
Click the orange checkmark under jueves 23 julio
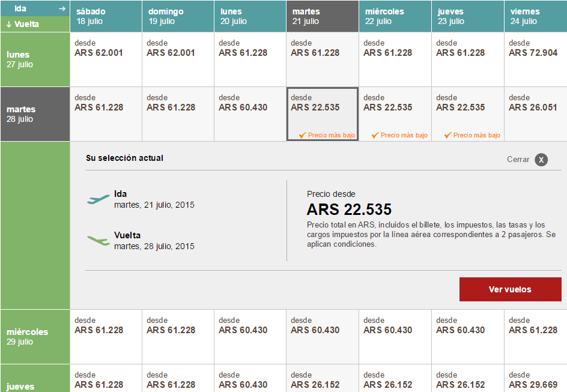(x=448, y=135)
